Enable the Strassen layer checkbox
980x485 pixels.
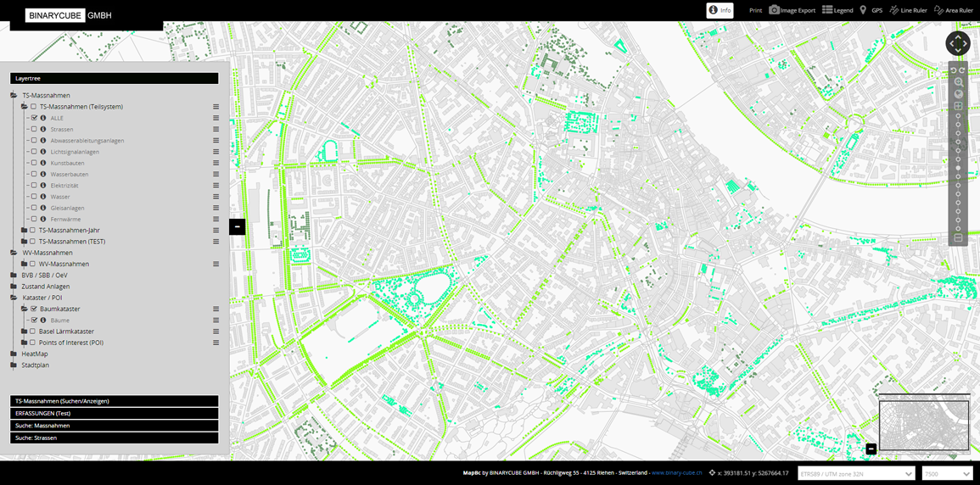click(34, 130)
